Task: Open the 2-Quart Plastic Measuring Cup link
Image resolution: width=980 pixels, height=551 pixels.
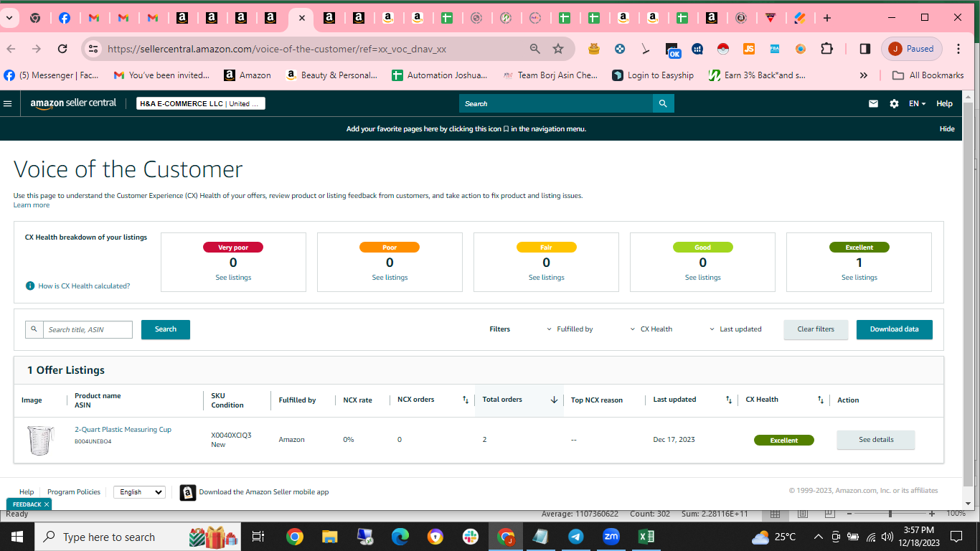Action: coord(123,430)
